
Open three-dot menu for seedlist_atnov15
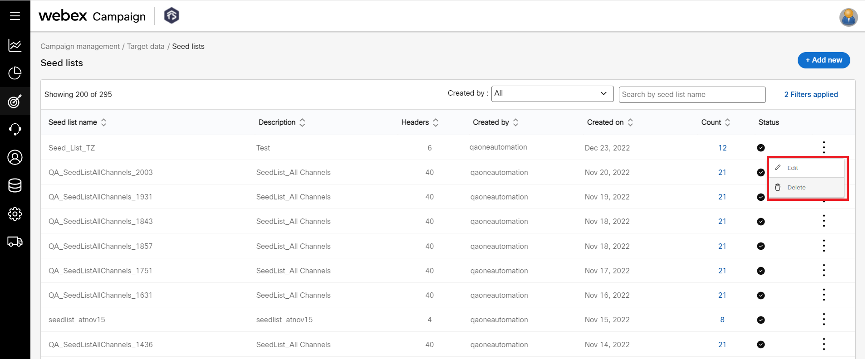[824, 320]
